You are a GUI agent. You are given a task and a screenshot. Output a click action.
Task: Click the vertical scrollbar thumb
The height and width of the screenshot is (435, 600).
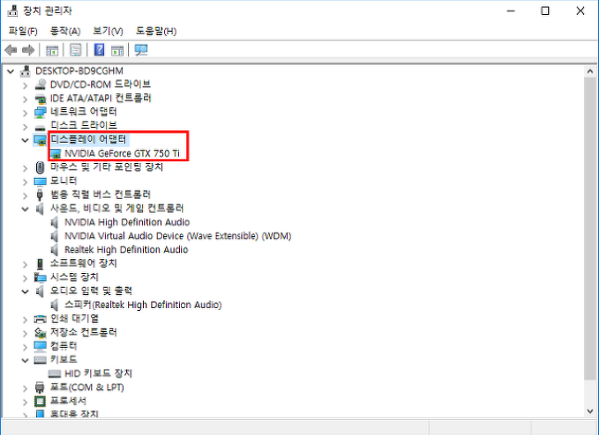[590, 228]
